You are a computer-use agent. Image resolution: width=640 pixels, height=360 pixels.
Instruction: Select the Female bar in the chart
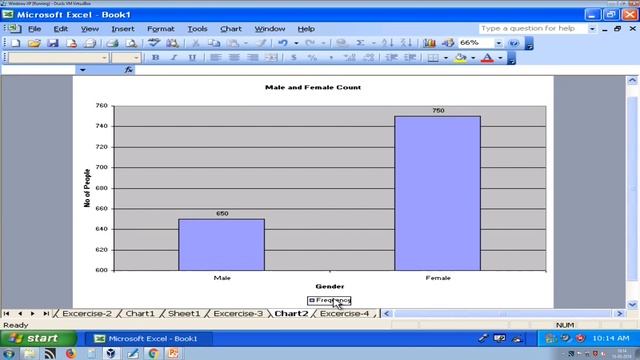coord(438,193)
